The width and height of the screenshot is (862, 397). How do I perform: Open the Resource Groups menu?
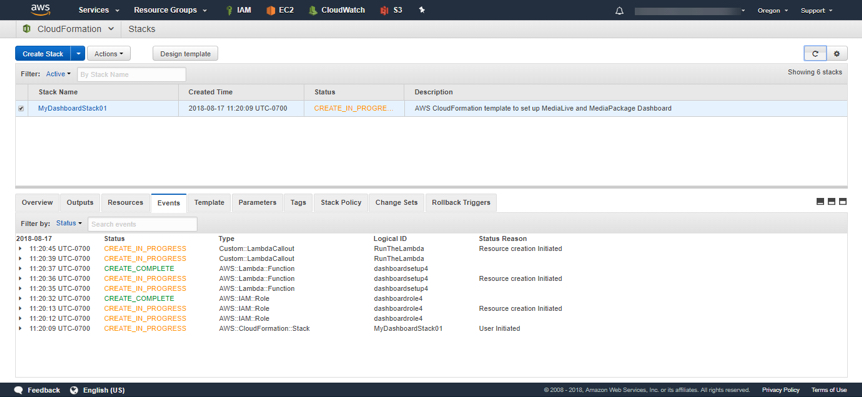(x=170, y=10)
